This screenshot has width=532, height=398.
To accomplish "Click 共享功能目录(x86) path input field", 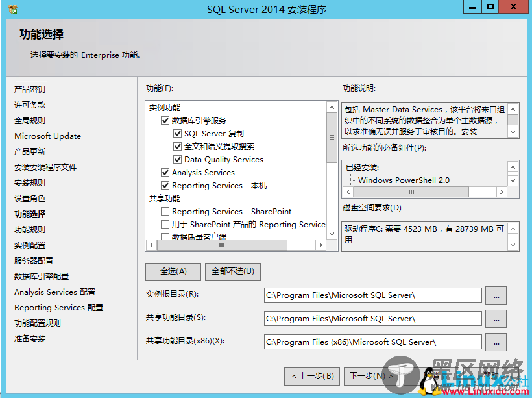I will pos(373,342).
